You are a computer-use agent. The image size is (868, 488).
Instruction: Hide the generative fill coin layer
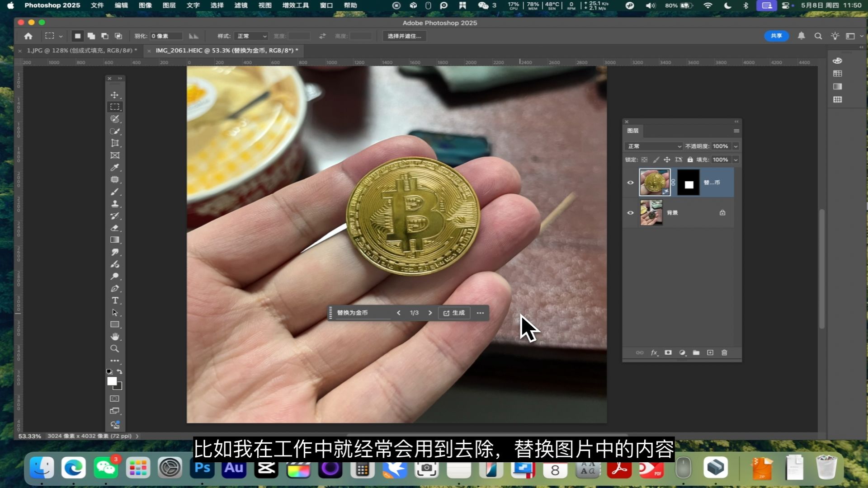point(630,183)
